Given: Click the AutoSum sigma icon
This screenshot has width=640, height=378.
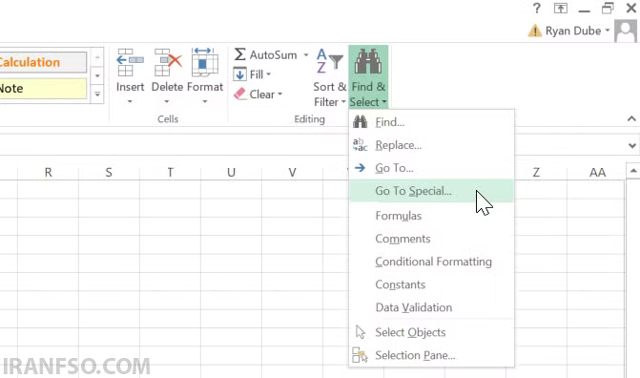Looking at the screenshot, I should point(240,54).
